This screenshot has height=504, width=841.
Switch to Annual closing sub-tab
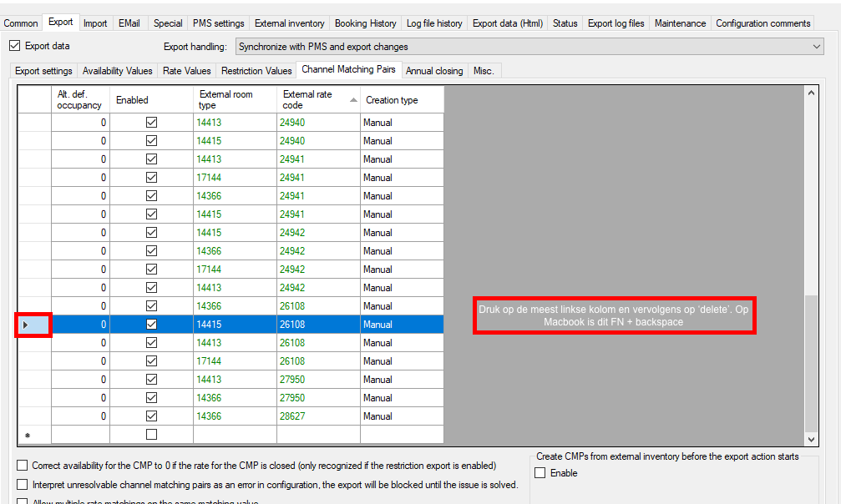434,71
